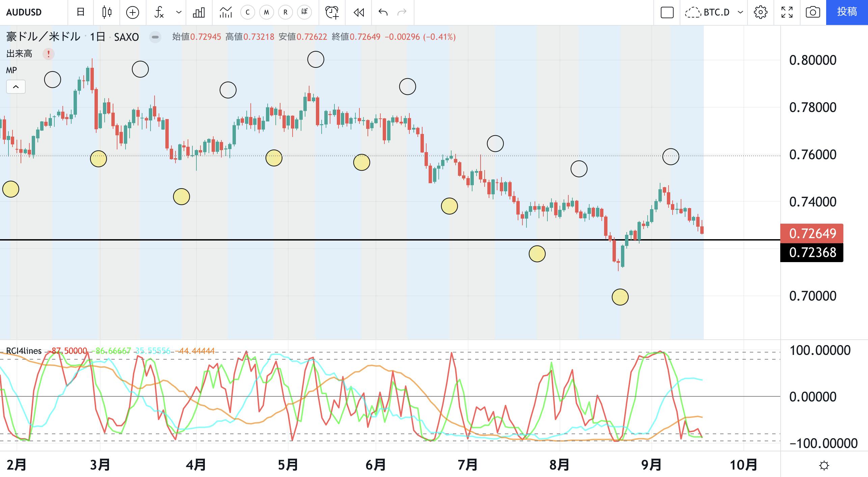Click the gray market status dash icon after SAXO
Image resolution: width=868 pixels, height=477 pixels.
pos(155,37)
